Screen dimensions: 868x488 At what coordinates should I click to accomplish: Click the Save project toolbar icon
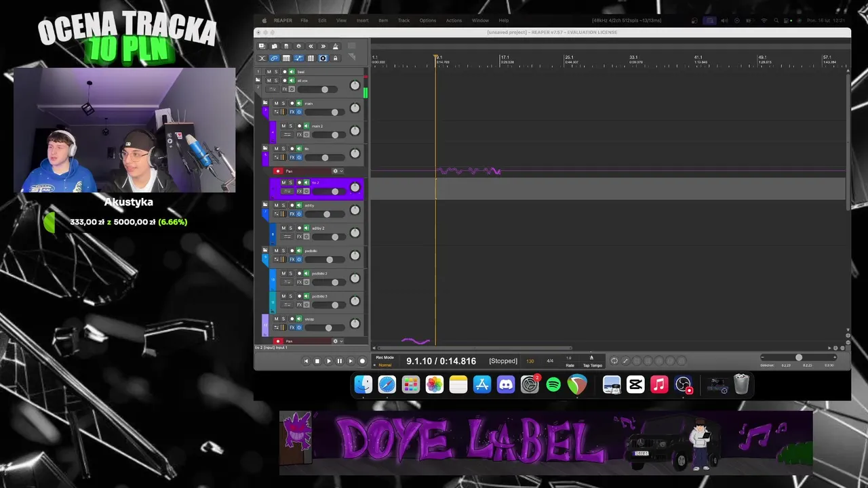point(286,46)
